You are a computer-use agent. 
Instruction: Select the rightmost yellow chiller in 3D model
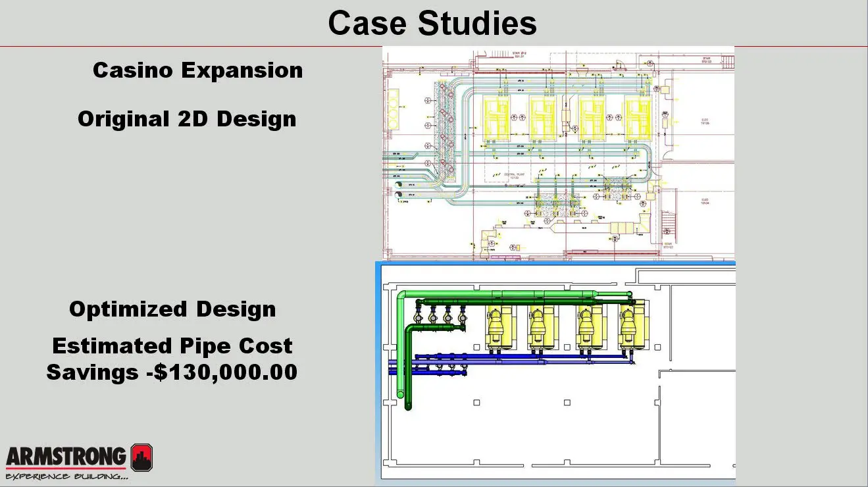tap(632, 326)
